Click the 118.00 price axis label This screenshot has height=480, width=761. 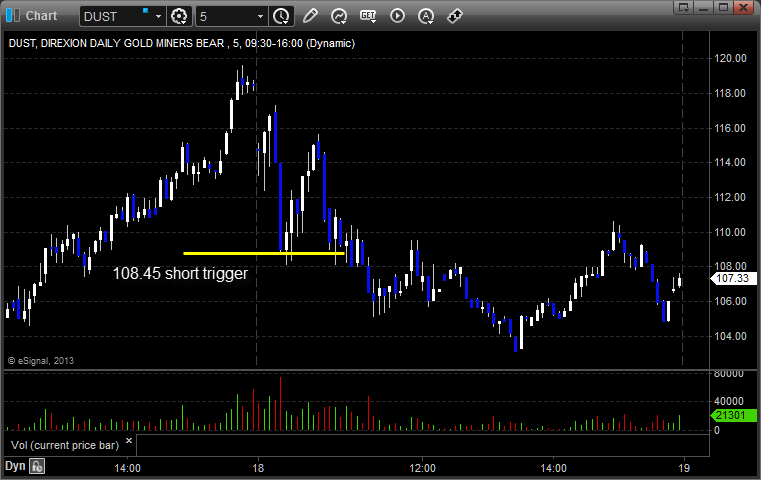730,93
